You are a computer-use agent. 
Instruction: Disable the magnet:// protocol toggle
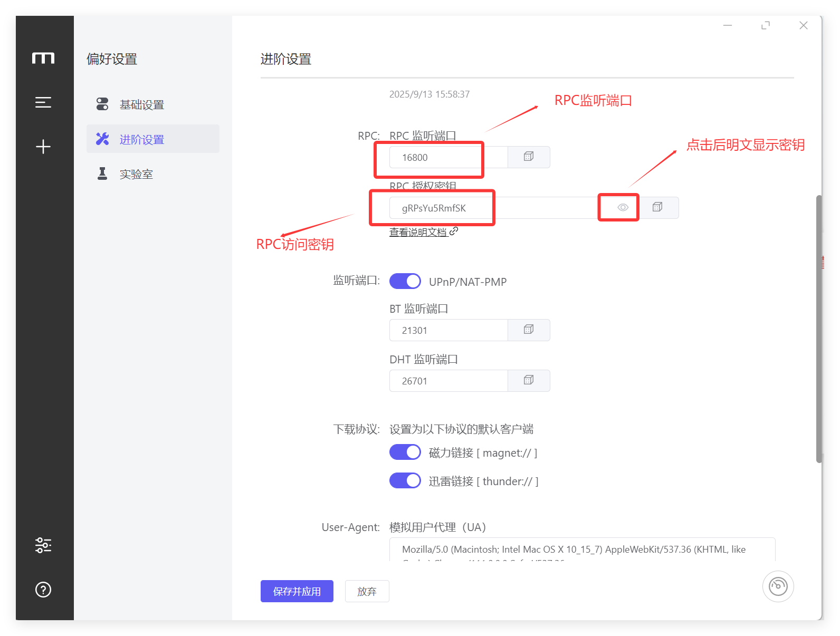(405, 452)
